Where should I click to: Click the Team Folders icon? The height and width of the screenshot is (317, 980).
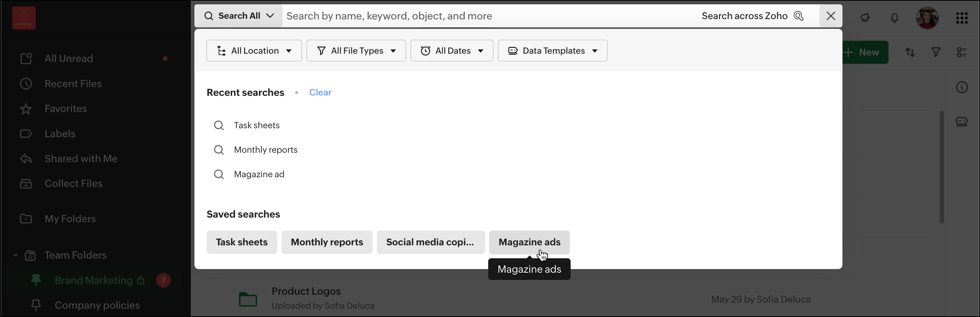click(x=30, y=255)
